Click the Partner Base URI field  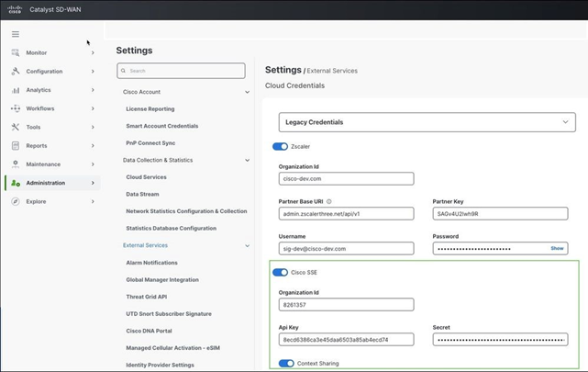(x=346, y=214)
